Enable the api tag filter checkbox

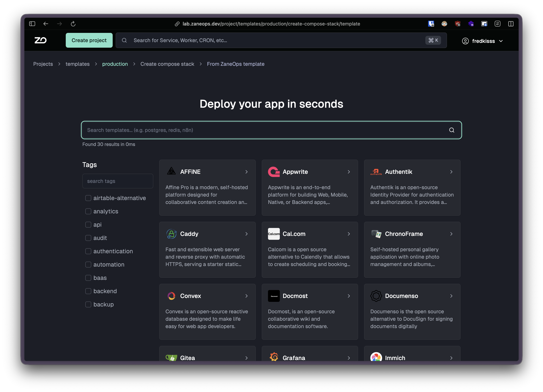88,224
